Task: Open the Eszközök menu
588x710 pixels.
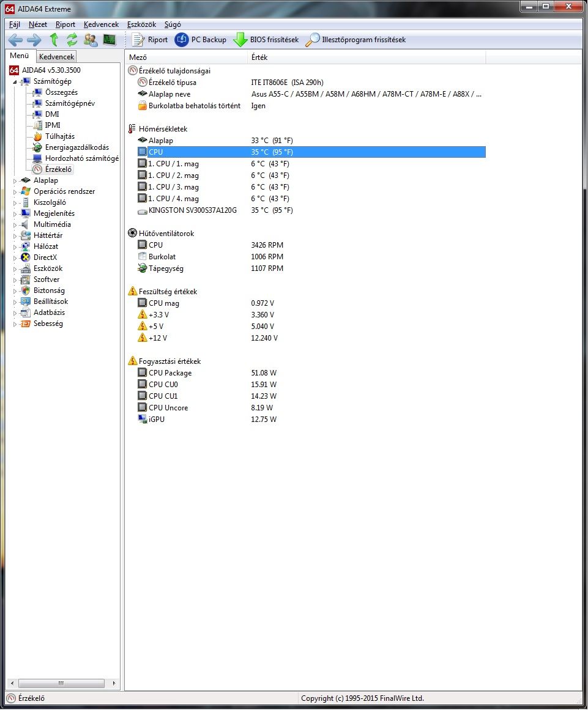Action: (141, 24)
